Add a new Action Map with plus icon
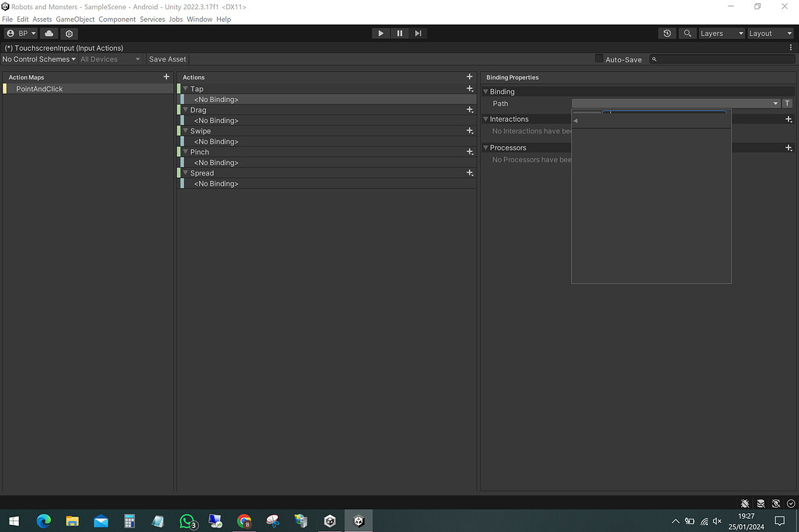The height and width of the screenshot is (532, 799). point(166,76)
